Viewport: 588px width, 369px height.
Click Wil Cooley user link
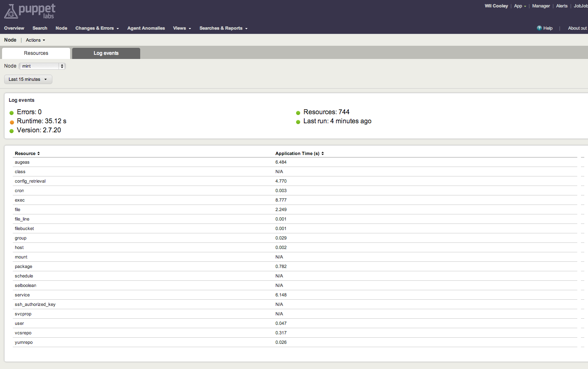[496, 6]
